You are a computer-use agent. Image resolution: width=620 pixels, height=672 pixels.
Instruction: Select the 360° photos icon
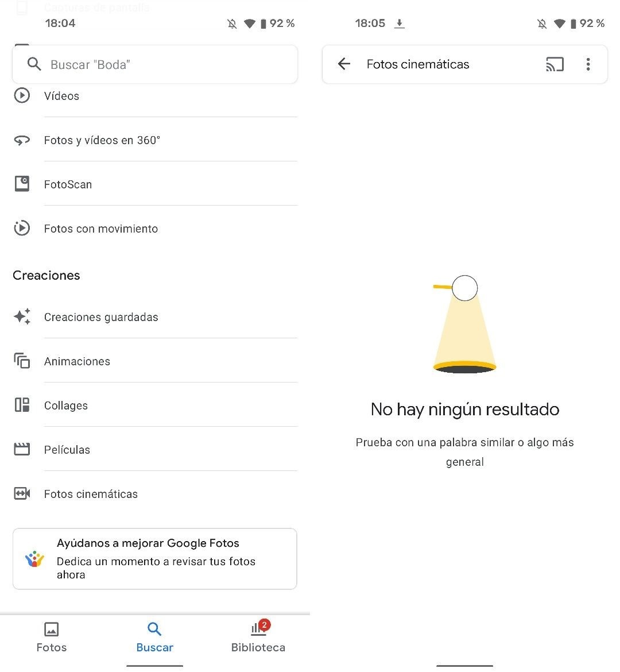[x=22, y=140]
